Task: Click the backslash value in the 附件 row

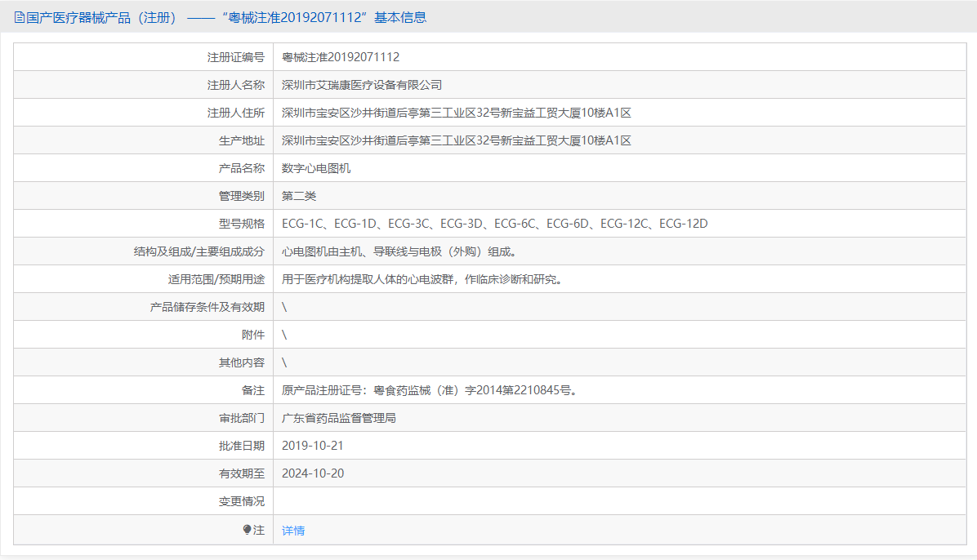Action: click(x=284, y=335)
